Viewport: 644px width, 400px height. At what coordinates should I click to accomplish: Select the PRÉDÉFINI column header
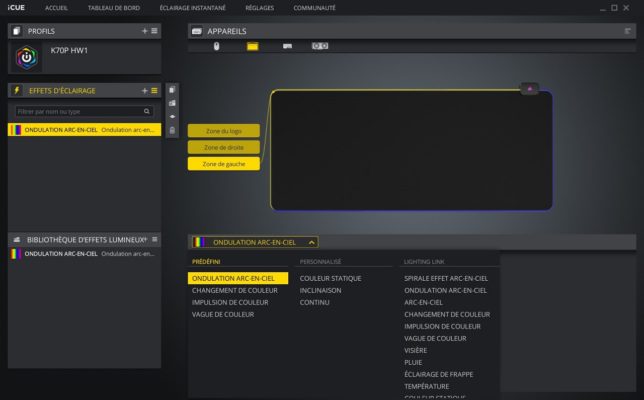point(206,262)
